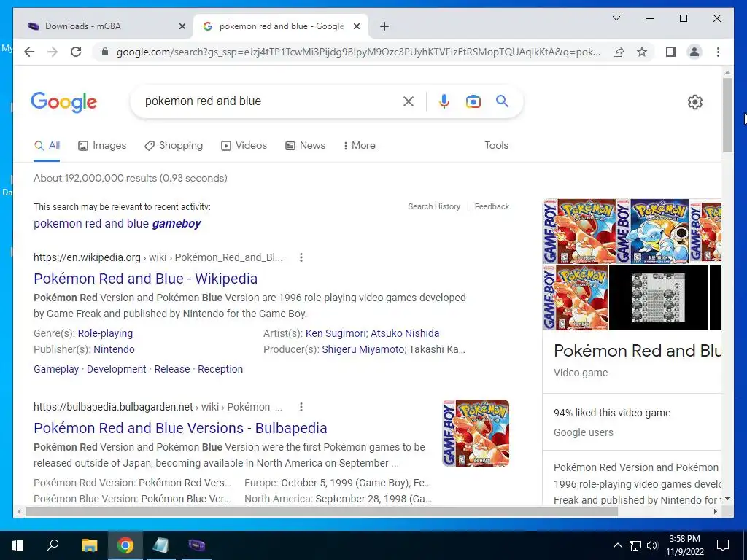Click the horizontal page scrollbar
This screenshot has height=560, width=747.
click(322, 512)
